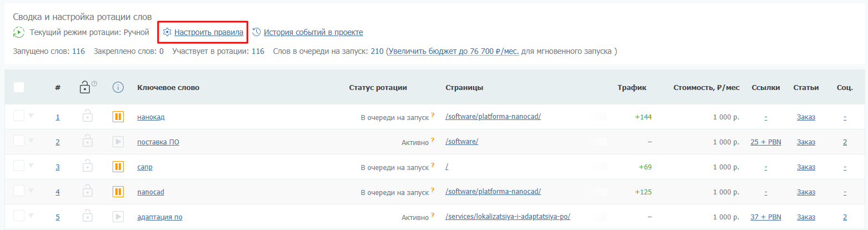Viewport: 868px width, 230px height.
Task: Tick the select-all checkbox in table header
Action: (x=19, y=87)
